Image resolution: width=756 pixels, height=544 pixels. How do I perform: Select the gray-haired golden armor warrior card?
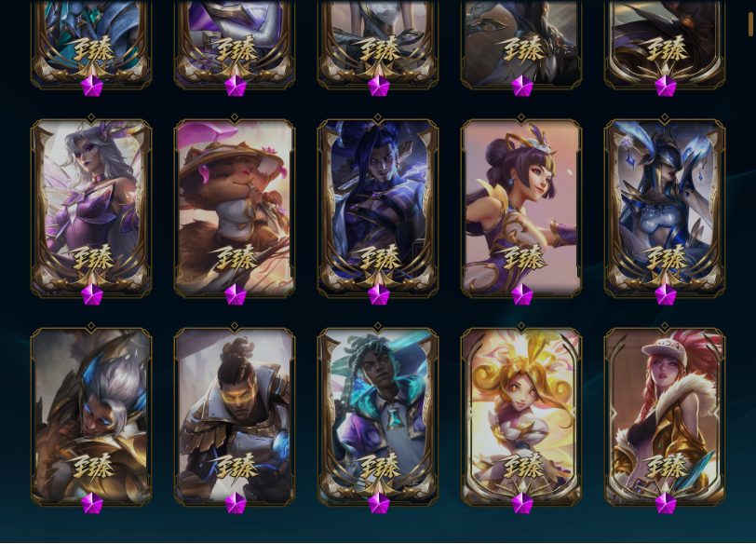coord(91,416)
